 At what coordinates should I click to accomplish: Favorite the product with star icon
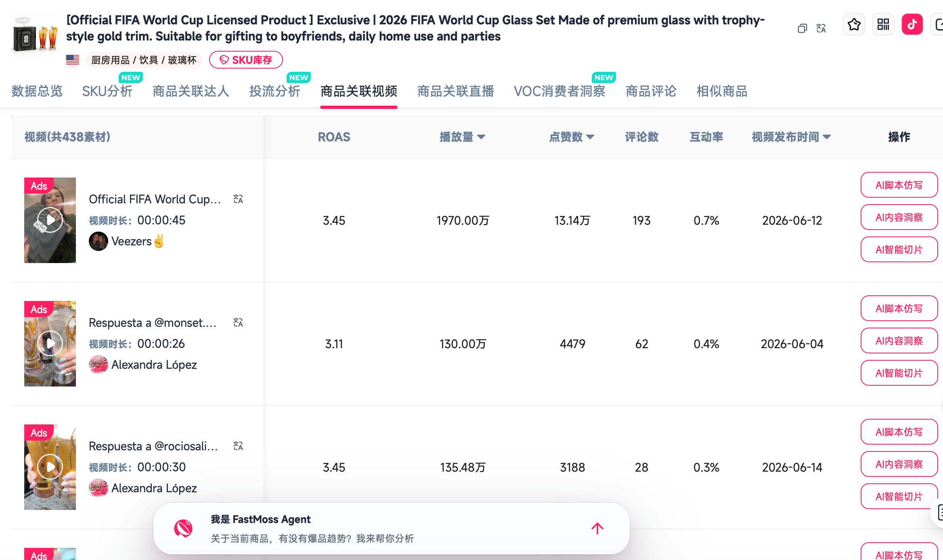click(x=854, y=25)
